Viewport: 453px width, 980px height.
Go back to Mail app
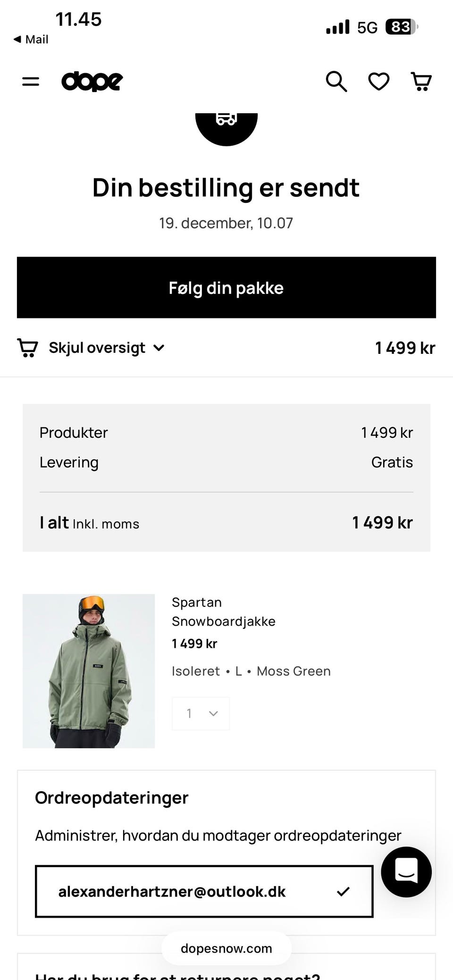click(x=31, y=39)
